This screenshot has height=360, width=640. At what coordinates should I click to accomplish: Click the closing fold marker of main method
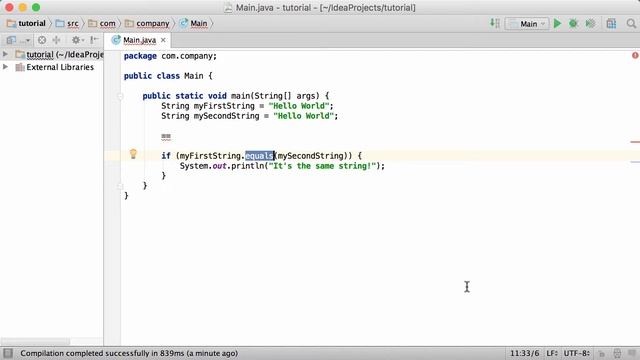[120, 186]
